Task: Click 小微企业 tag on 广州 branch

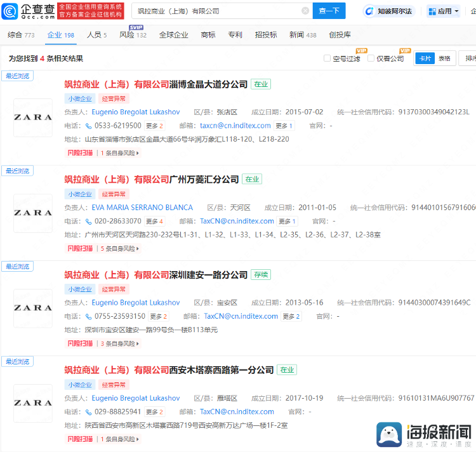Action: 80,194
